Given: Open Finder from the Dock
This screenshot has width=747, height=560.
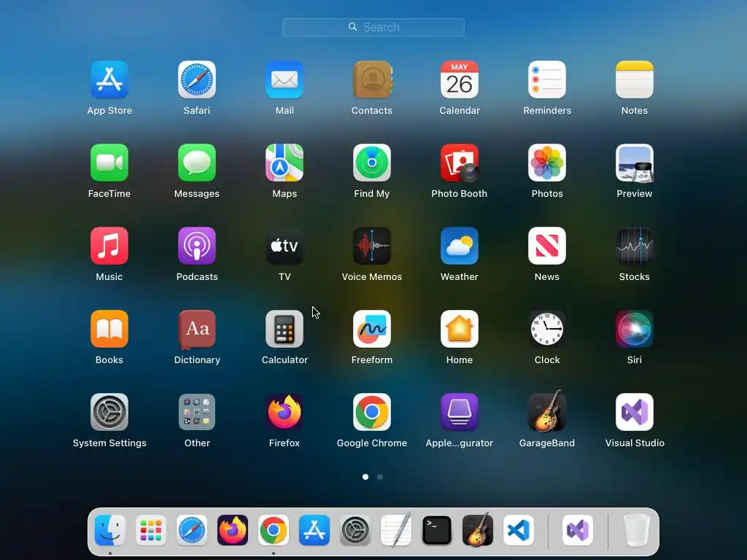Looking at the screenshot, I should [x=110, y=530].
